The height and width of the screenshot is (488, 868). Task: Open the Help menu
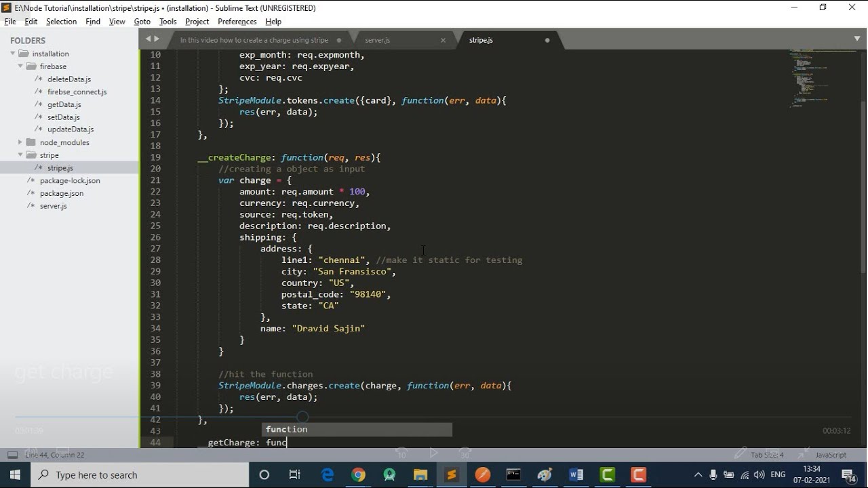[273, 22]
